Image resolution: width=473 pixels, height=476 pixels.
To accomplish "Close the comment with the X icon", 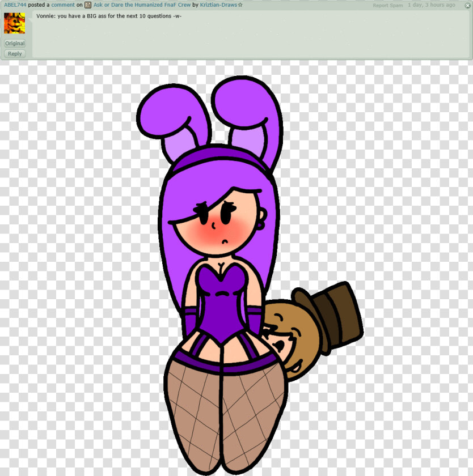I will coord(467,5).
